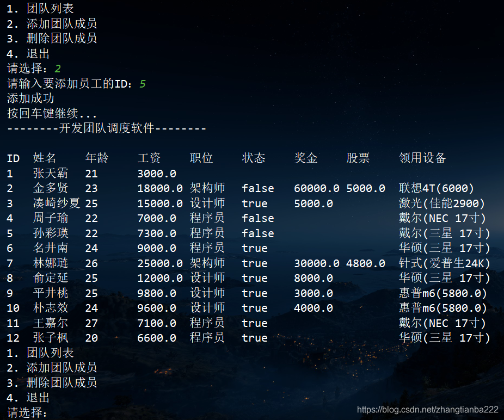Click the bonus value 30000.0

(x=317, y=263)
